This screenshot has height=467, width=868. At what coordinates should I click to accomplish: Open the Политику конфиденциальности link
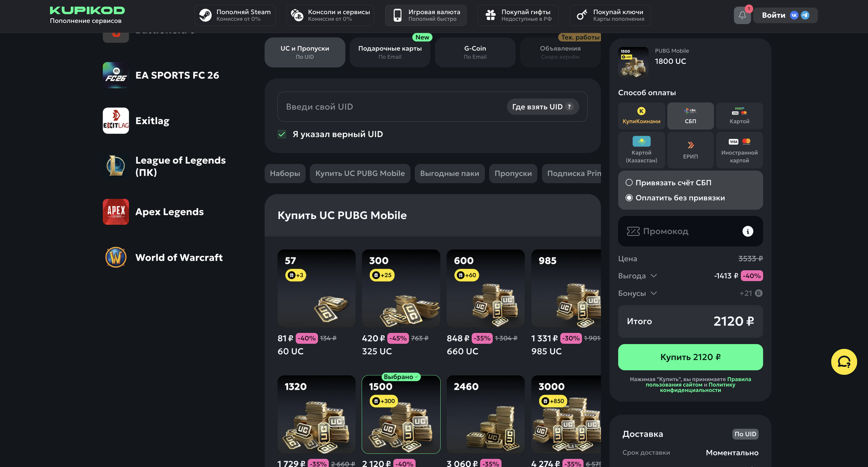point(690,390)
